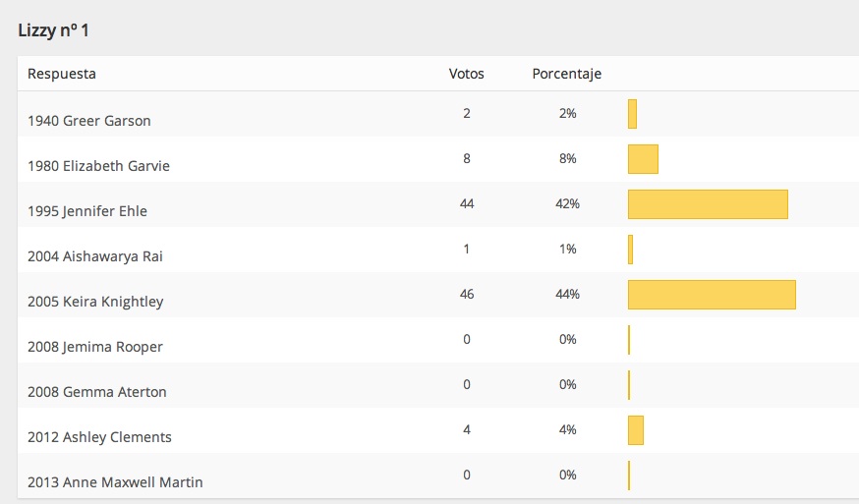Click the 8% bar for Elizabeth Garvie
The image size is (859, 504).
[643, 159]
